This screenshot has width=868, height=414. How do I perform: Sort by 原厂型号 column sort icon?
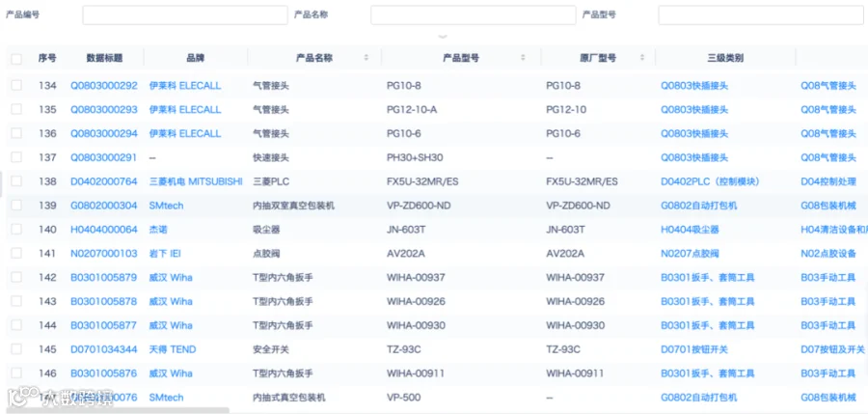(x=642, y=58)
